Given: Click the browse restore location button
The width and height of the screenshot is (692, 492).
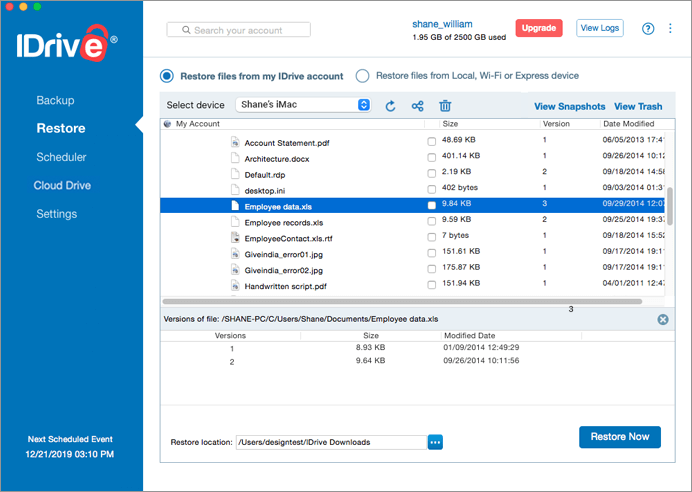Looking at the screenshot, I should point(435,442).
